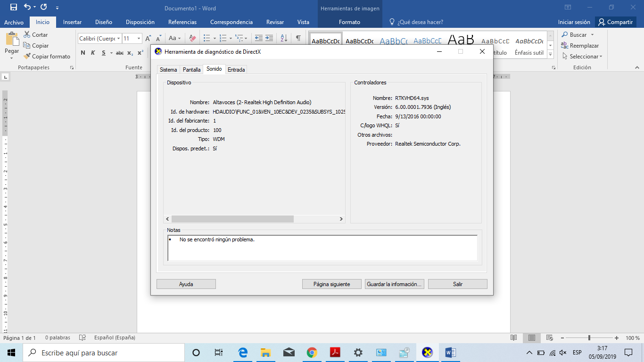Click the Save icon in quick access
Viewport: 644px width, 362px height.
13,7
